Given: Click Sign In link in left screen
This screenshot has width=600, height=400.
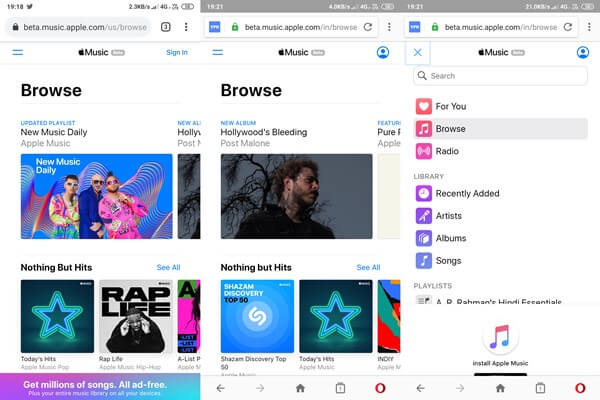Looking at the screenshot, I should (x=177, y=52).
